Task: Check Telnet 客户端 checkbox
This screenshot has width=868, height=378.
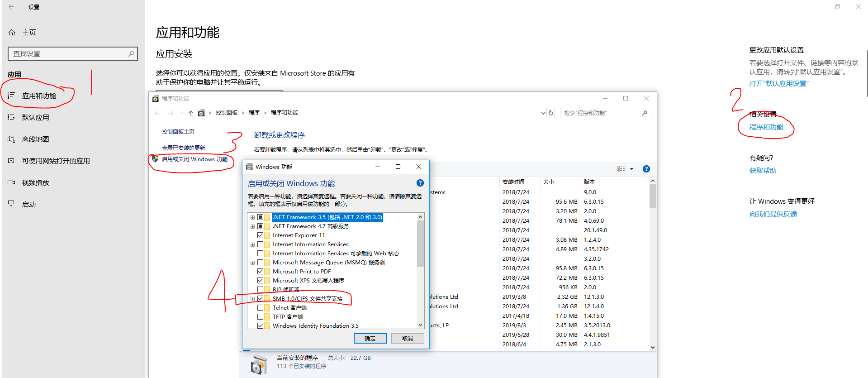Action: click(x=260, y=308)
